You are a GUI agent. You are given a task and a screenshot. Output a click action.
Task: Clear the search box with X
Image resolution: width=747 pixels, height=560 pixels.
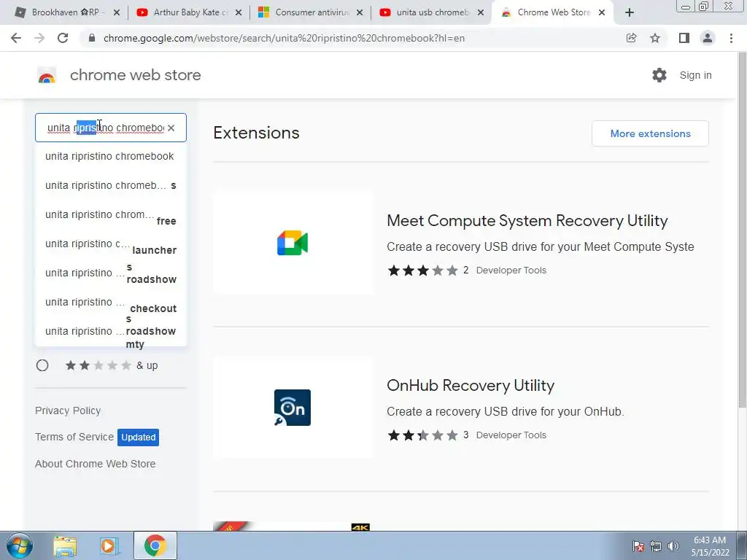[171, 128]
